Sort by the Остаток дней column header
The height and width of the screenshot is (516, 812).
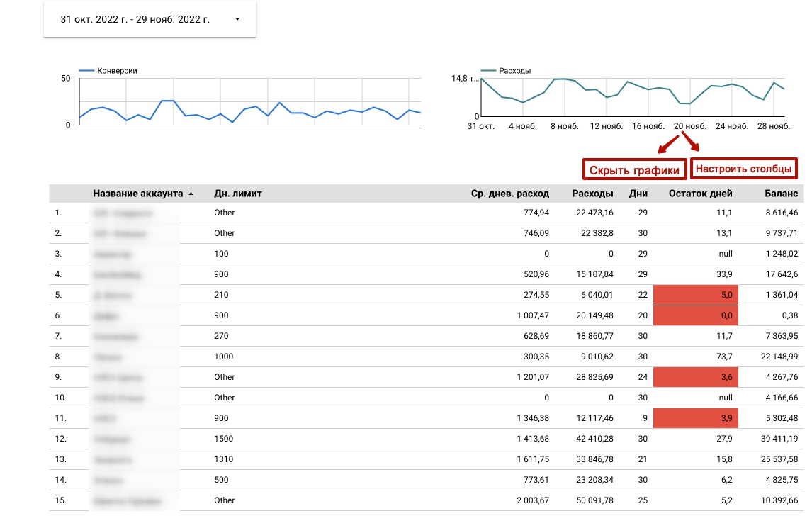pos(700,193)
